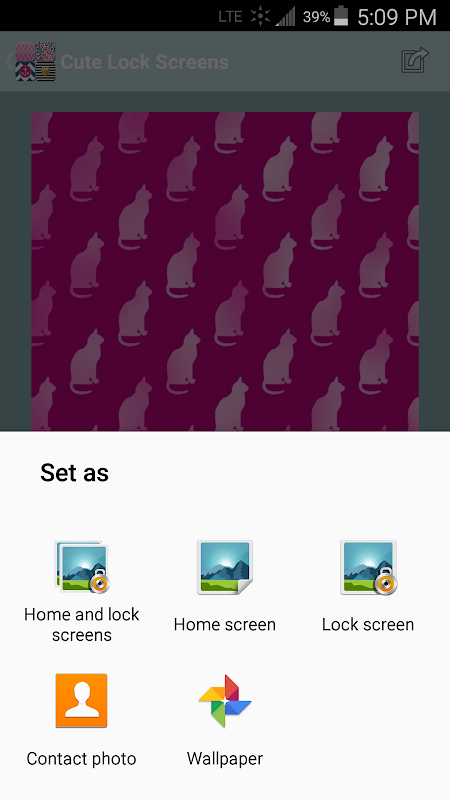Tap the orange Contact photo icon
The image size is (450, 800).
click(82, 701)
